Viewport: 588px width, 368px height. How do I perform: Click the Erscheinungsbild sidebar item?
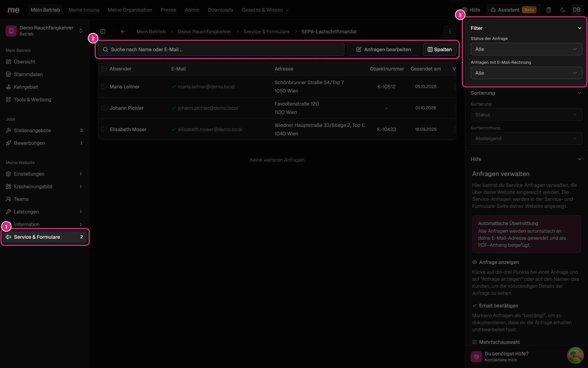45,187
